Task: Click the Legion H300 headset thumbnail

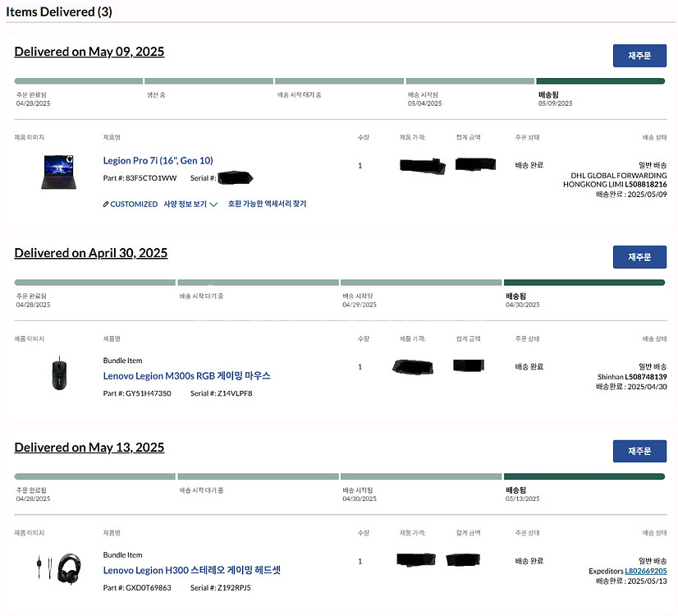Action: pyautogui.click(x=59, y=568)
